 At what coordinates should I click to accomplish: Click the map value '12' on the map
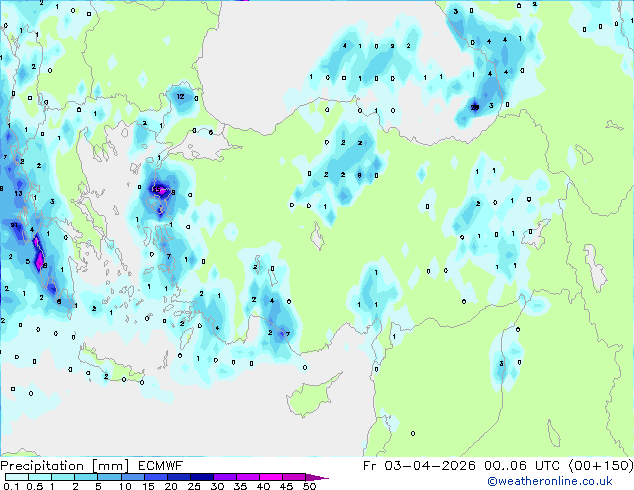(180, 96)
